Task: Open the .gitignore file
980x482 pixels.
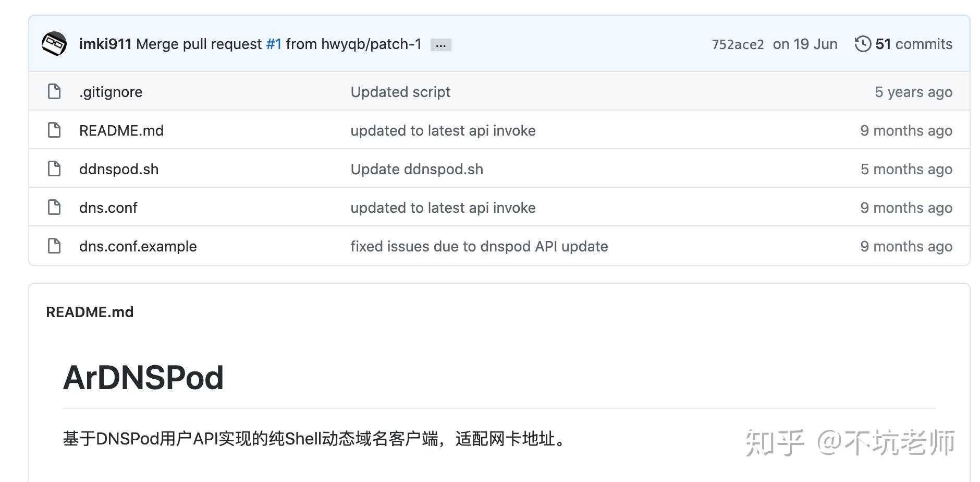Action: coord(110,91)
